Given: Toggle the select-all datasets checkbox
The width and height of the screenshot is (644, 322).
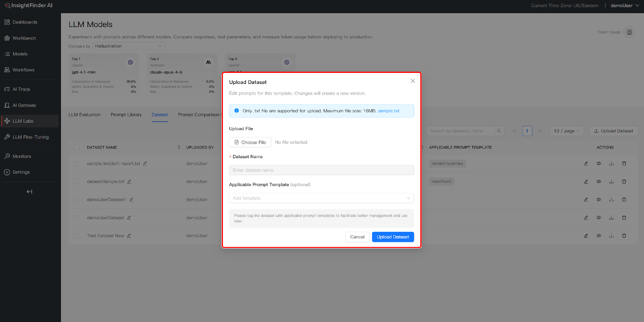Looking at the screenshot, I should [76, 147].
